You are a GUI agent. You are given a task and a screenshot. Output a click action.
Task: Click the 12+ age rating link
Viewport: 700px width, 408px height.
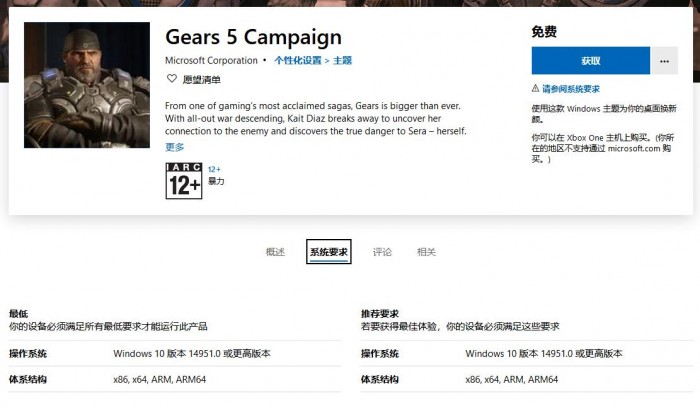click(214, 170)
